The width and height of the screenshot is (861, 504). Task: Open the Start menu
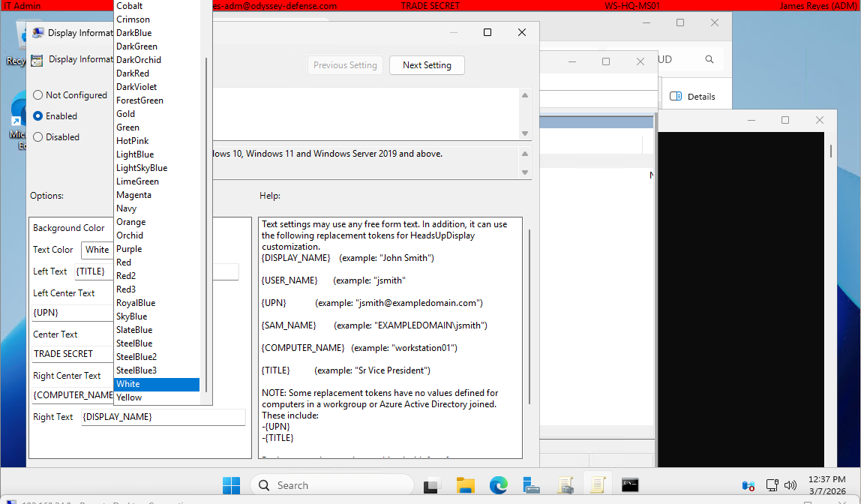tap(231, 484)
